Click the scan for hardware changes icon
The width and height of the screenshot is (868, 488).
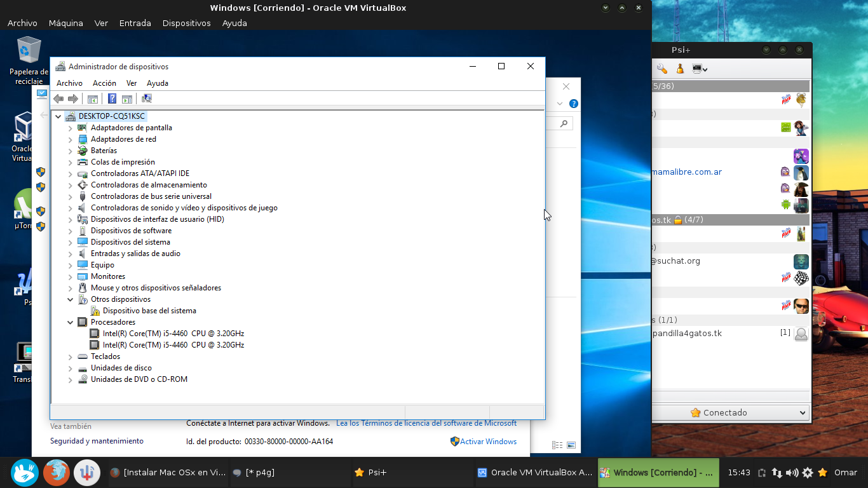(x=147, y=98)
